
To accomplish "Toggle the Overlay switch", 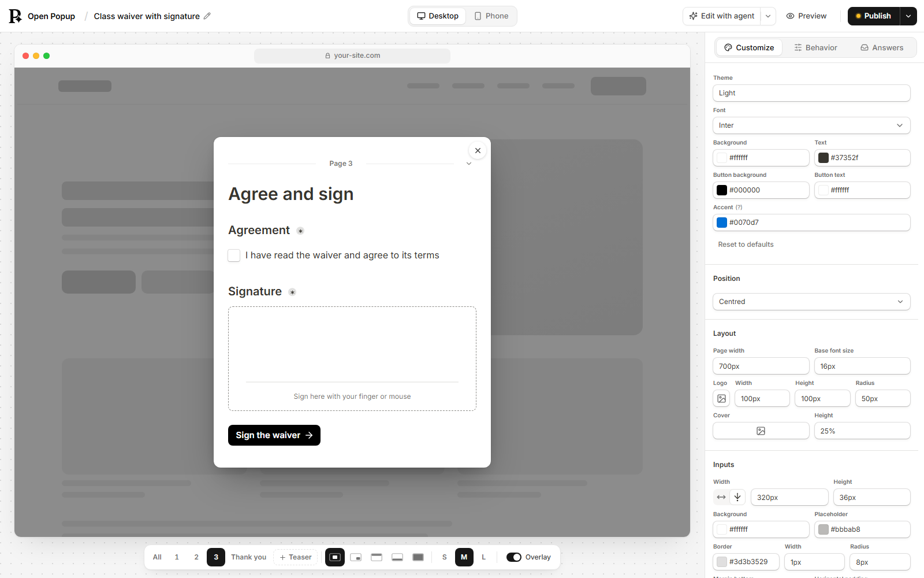I will [514, 557].
